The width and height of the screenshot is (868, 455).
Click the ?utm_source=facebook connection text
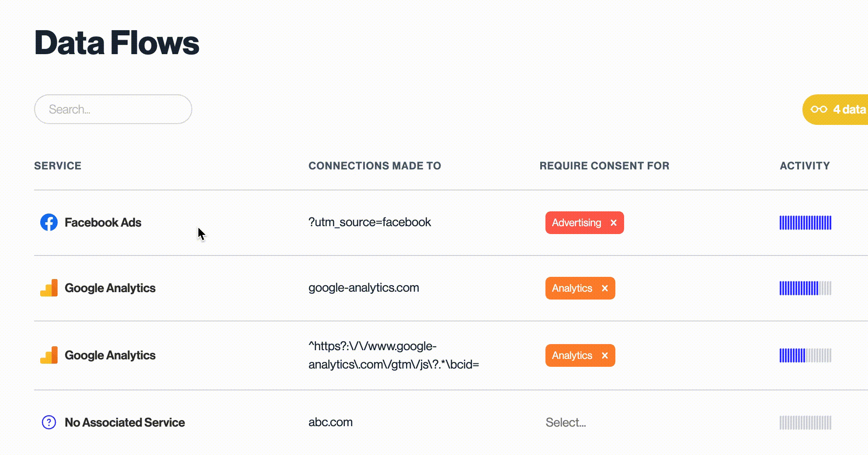[x=370, y=222]
